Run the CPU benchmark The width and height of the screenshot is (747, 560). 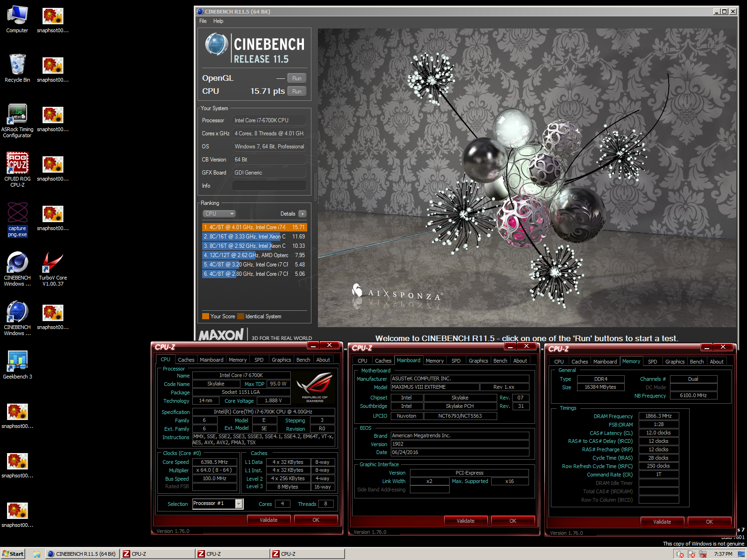click(x=296, y=91)
